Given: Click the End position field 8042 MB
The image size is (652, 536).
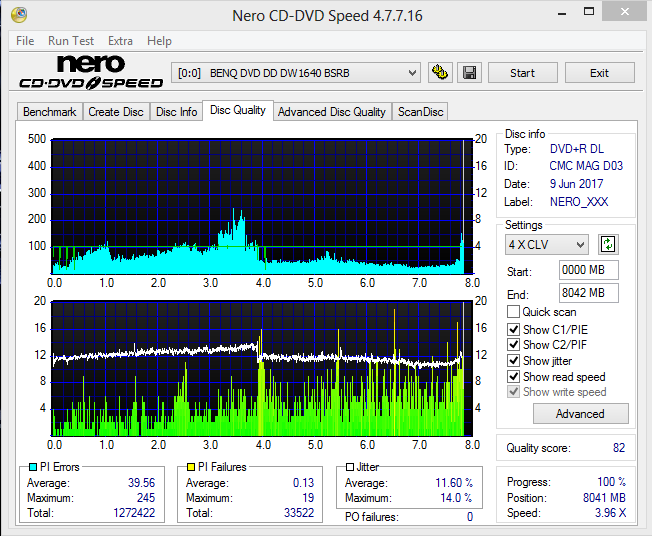Looking at the screenshot, I should (588, 293).
